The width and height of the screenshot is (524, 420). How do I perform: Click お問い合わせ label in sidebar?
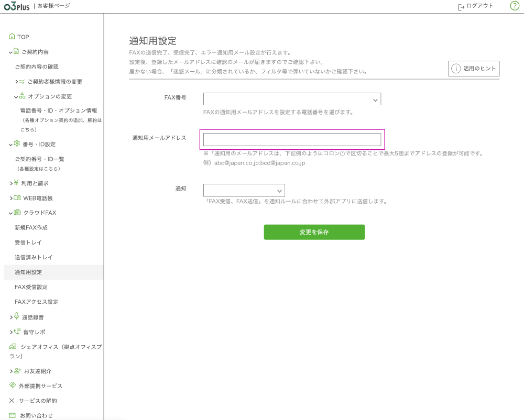[36, 416]
